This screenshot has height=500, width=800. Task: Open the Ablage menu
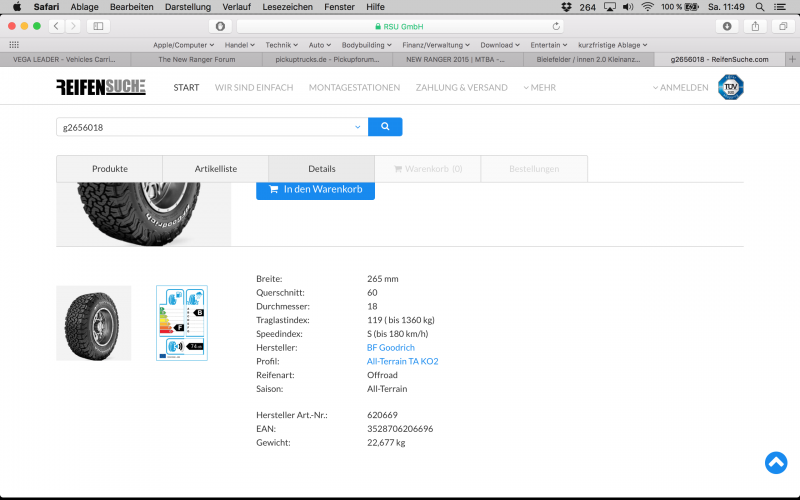pyautogui.click(x=84, y=7)
